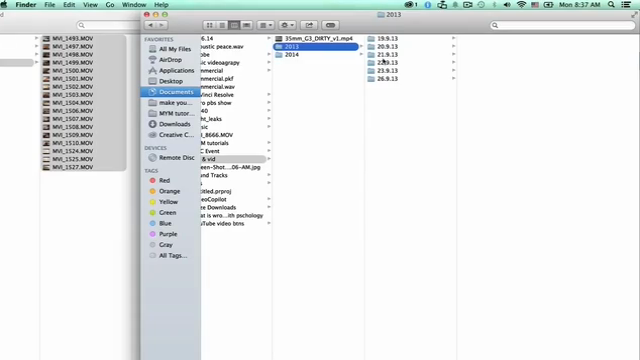
Task: Open the Go menu
Action: click(110, 5)
